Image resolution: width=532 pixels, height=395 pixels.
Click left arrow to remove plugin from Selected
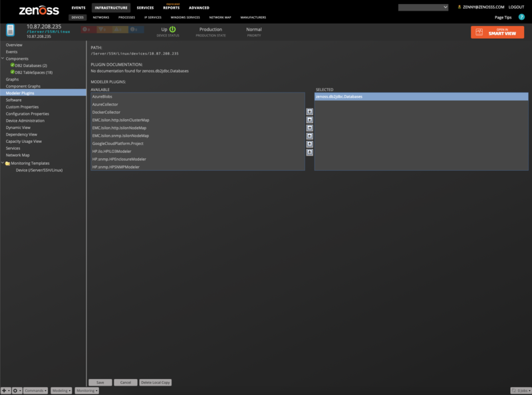tap(309, 136)
